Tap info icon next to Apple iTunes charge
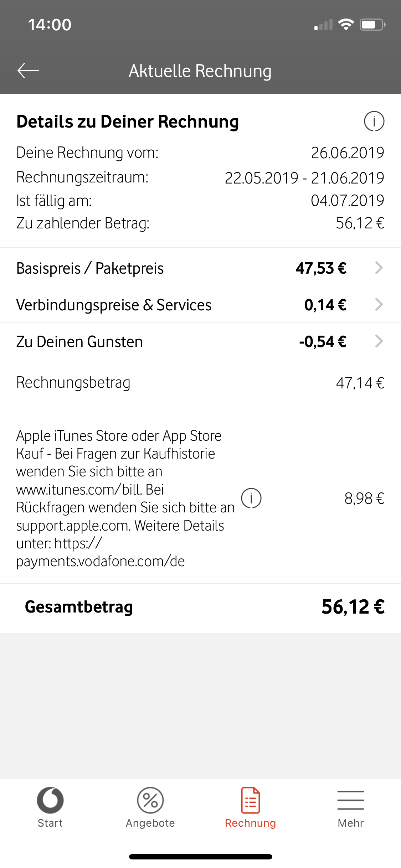This screenshot has height=868, width=401. (x=251, y=498)
